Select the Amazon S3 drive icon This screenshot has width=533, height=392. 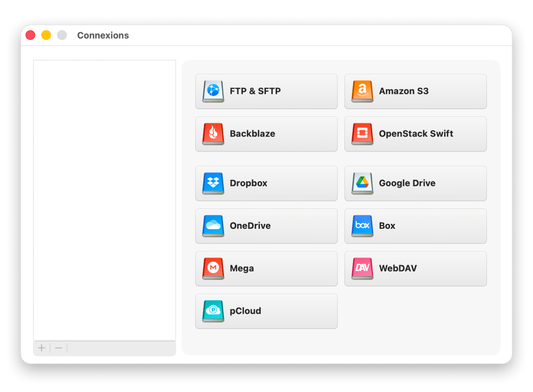[x=362, y=91]
